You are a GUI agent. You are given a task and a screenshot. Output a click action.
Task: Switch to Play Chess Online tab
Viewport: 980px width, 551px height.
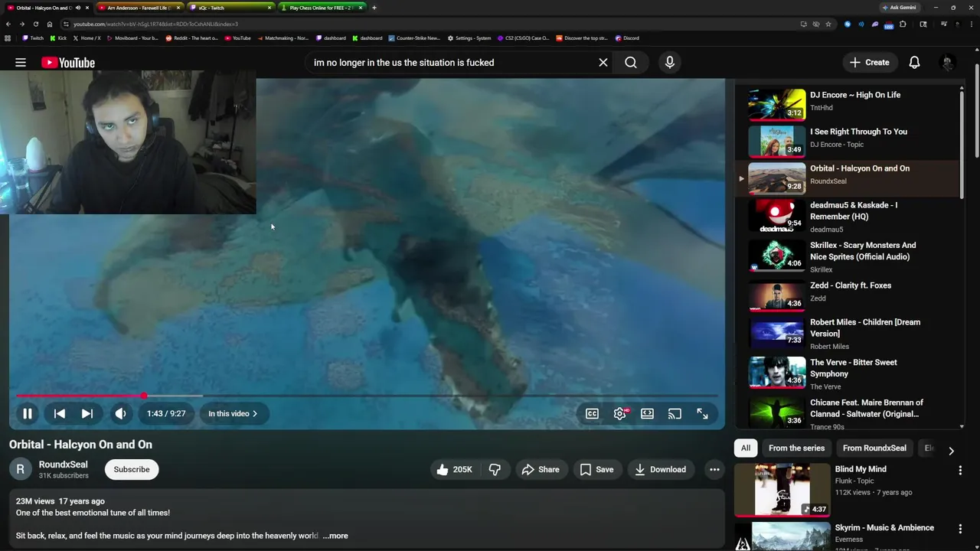tap(322, 8)
